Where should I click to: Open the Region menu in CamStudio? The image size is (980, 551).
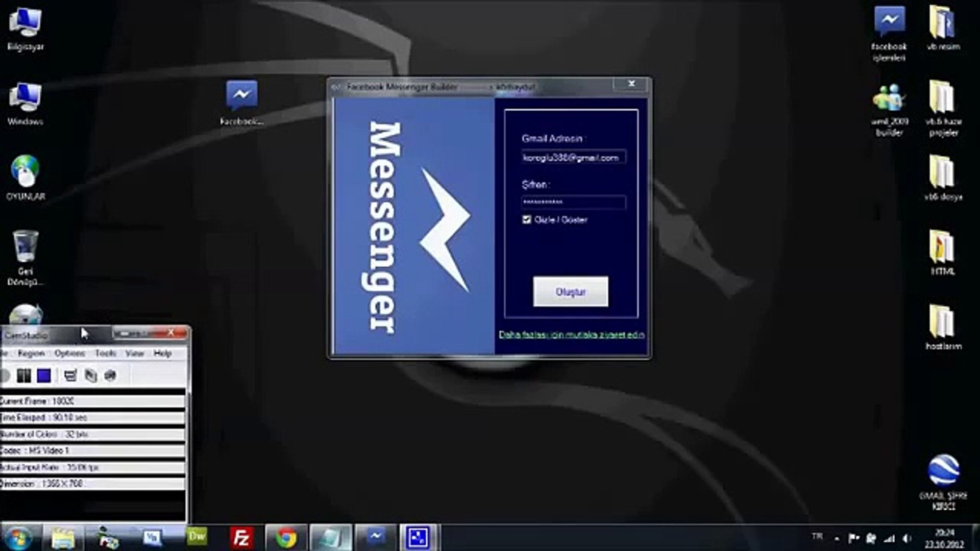coord(31,353)
